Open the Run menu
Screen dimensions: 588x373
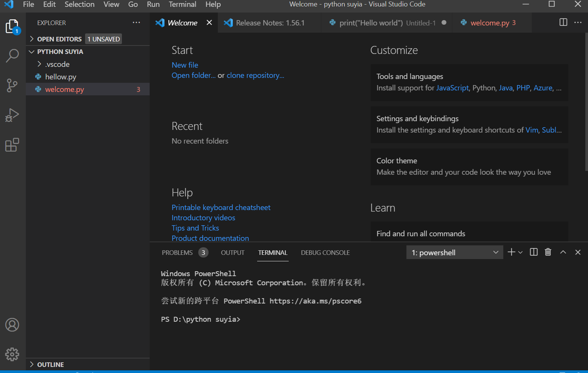pos(153,4)
